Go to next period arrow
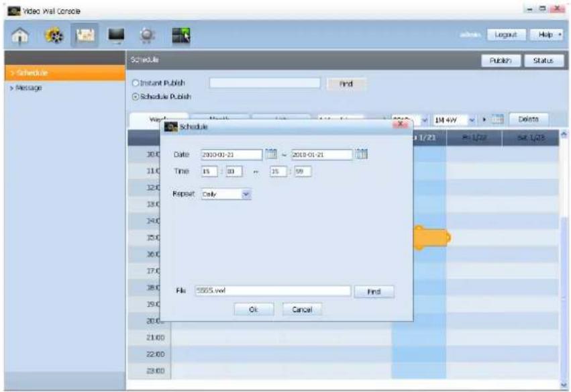Screen dimensions: 571x392 pos(484,119)
